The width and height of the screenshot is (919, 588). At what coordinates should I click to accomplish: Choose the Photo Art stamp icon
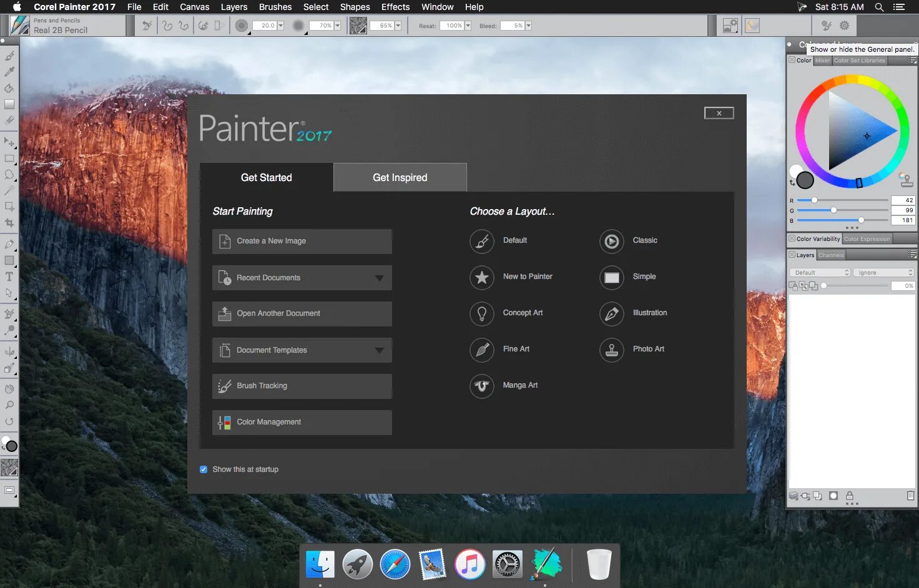(612, 350)
